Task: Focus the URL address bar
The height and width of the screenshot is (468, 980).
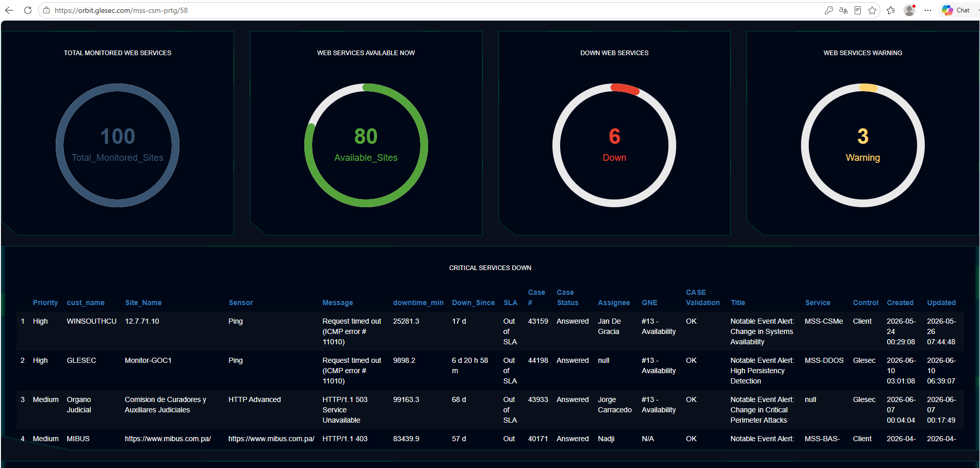Action: [x=413, y=10]
